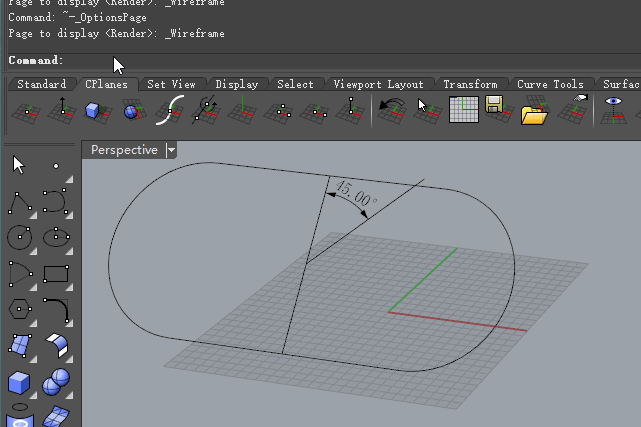Select the Rectangle tool
The width and height of the screenshot is (641, 427).
[56, 274]
